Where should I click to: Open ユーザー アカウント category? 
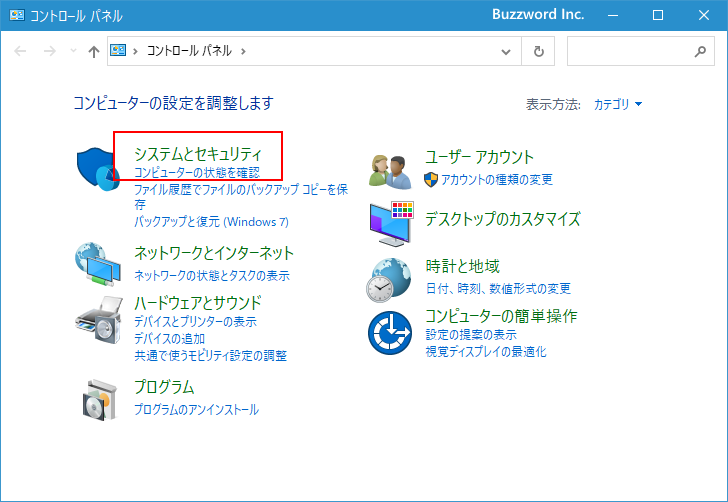point(480,157)
